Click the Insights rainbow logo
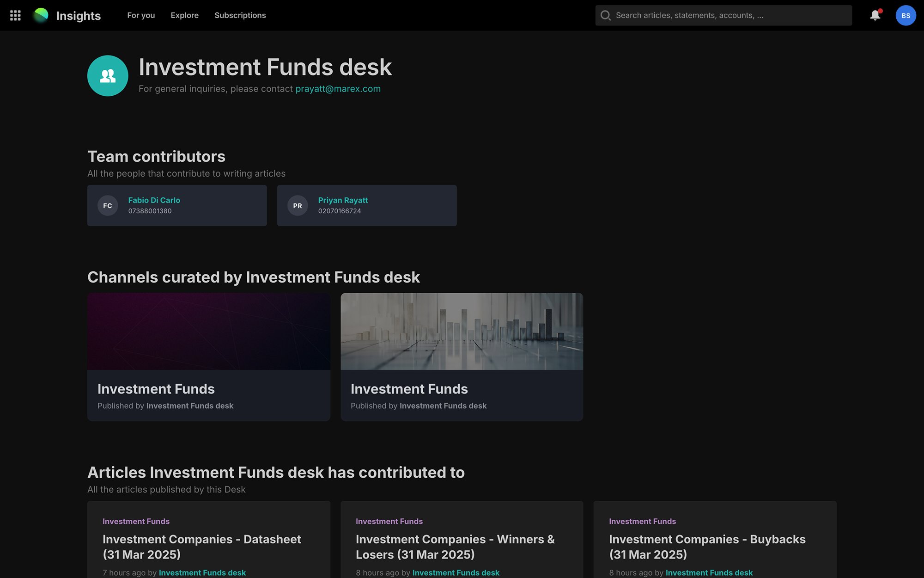924x578 pixels. click(x=41, y=15)
